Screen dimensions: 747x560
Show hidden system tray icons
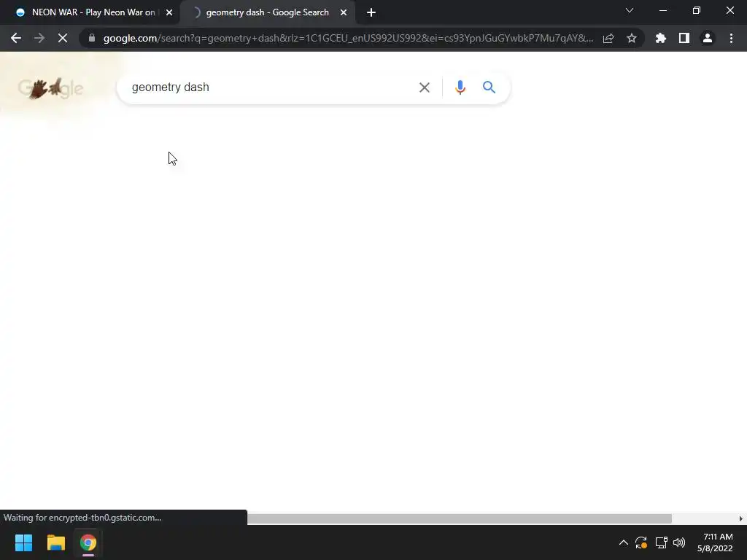click(623, 542)
